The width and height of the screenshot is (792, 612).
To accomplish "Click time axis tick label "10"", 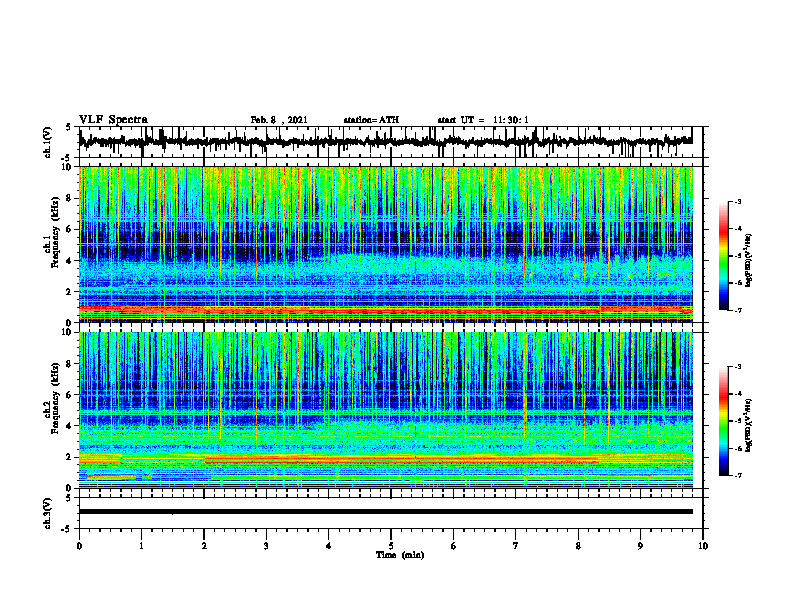I will coord(703,546).
